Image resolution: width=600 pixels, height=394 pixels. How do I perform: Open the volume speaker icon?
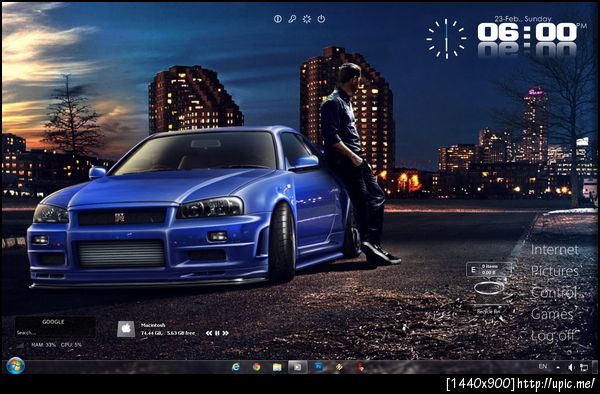point(571,367)
